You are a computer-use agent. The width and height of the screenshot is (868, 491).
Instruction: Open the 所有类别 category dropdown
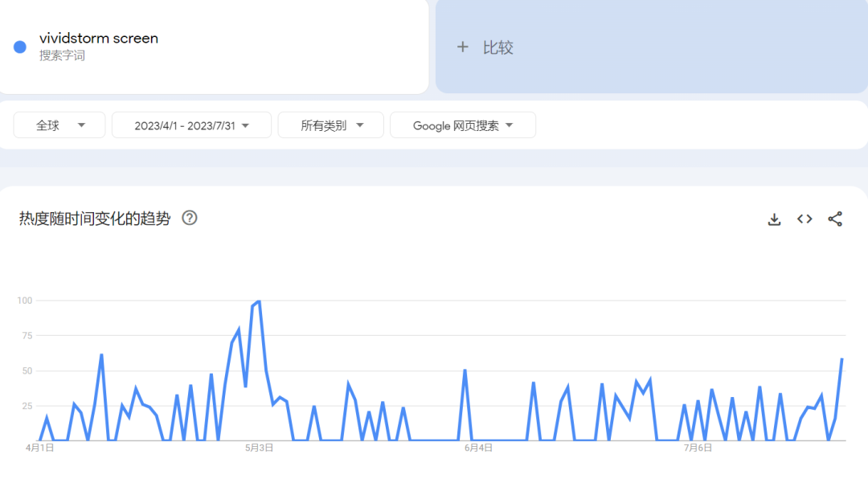(x=330, y=125)
